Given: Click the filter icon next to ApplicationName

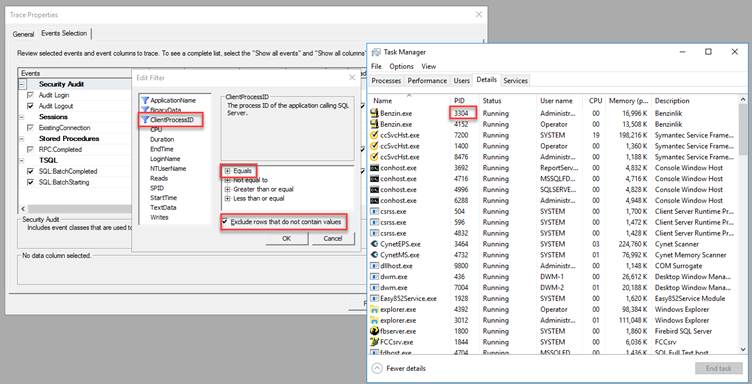Looking at the screenshot, I should point(145,101).
